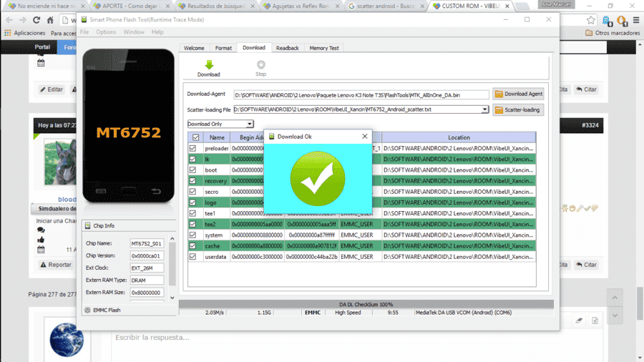Switch to the Readback tab
The height and width of the screenshot is (362, 644).
[287, 48]
